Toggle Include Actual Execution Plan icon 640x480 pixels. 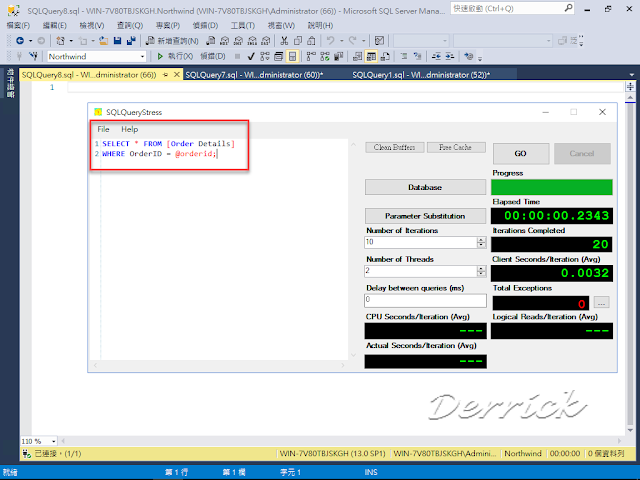(311, 56)
